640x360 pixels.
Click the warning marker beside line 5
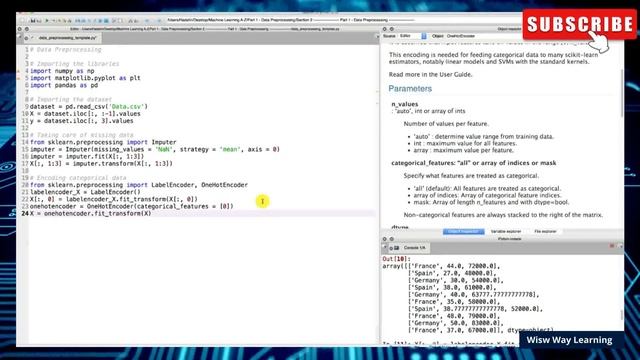pos(18,78)
